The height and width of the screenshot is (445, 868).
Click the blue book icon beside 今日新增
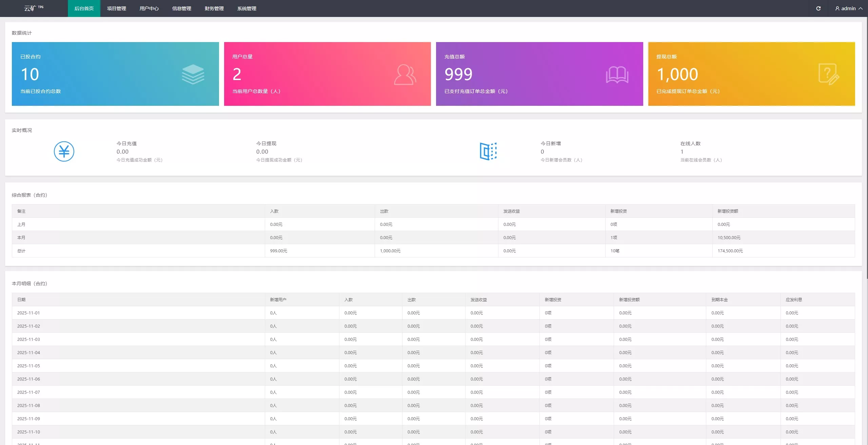(x=488, y=151)
